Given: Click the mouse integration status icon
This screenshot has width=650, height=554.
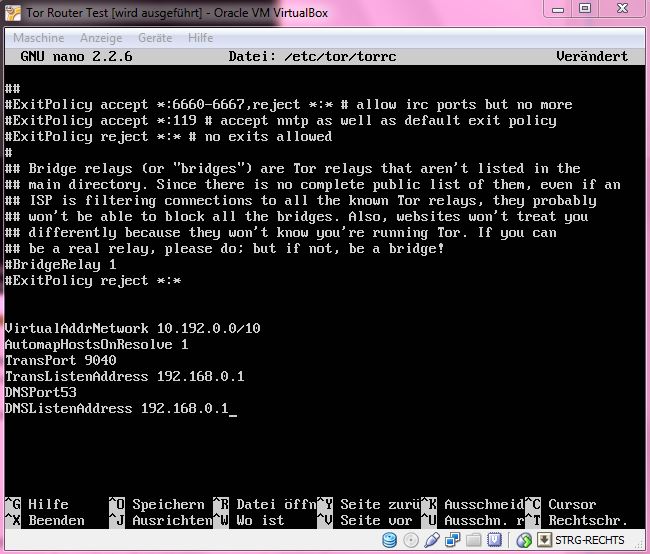Looking at the screenshot, I should pyautogui.click(x=524, y=540).
